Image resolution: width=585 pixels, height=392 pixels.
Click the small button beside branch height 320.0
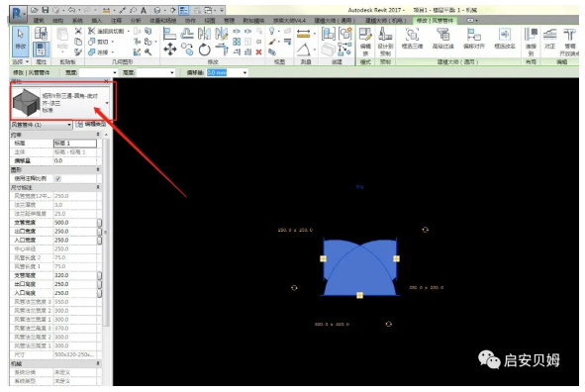[x=99, y=275]
